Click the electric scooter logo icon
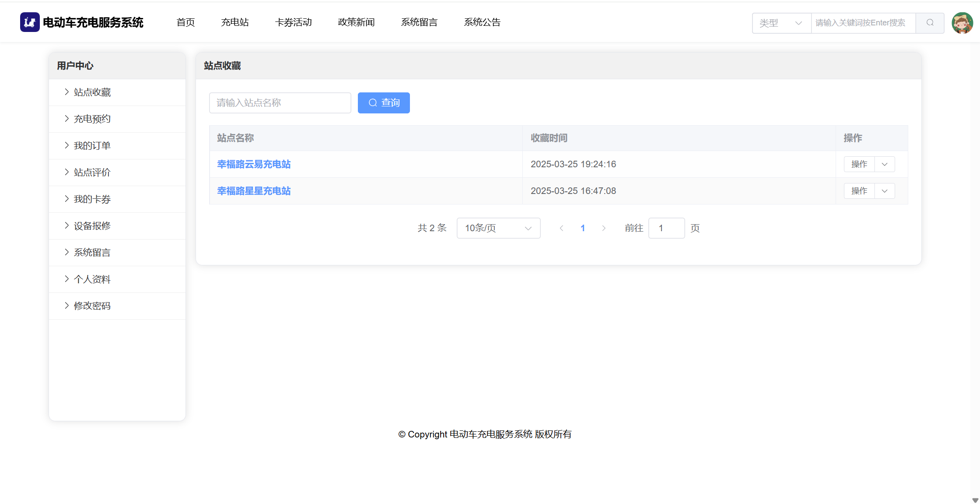Screen dimensions: 980x504 click(x=30, y=22)
